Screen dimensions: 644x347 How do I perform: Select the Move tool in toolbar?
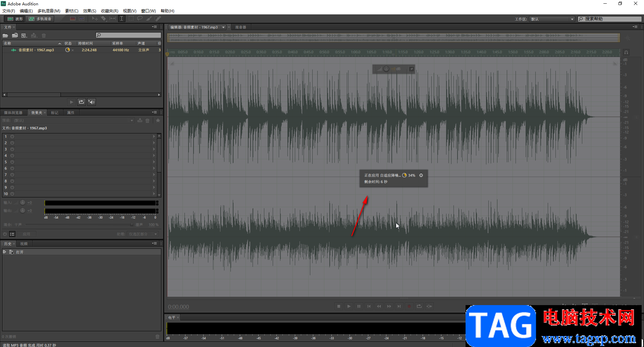[95, 19]
